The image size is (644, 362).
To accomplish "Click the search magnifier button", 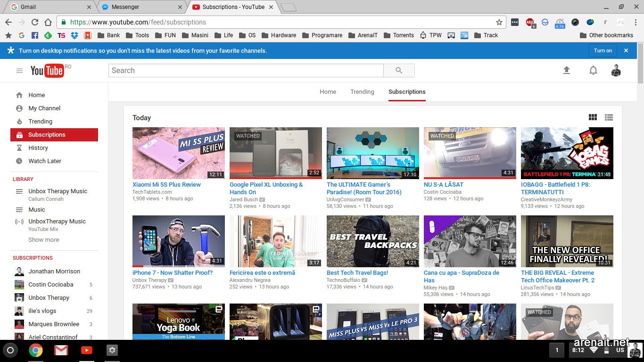I will click(x=399, y=70).
